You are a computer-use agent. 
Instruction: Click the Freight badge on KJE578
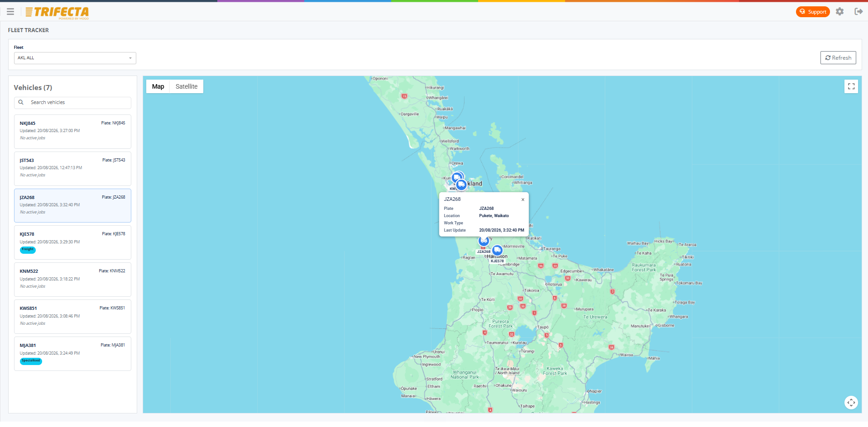click(28, 250)
